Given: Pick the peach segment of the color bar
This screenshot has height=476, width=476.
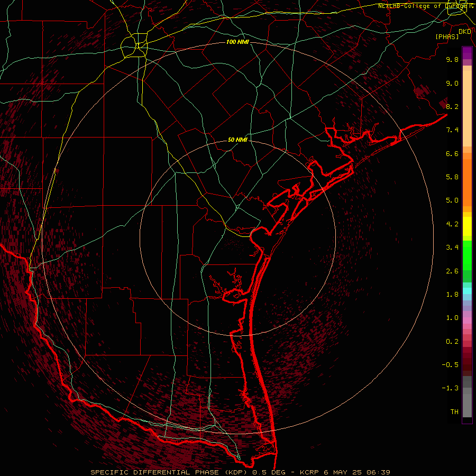Looking at the screenshot, I should click(467, 108).
